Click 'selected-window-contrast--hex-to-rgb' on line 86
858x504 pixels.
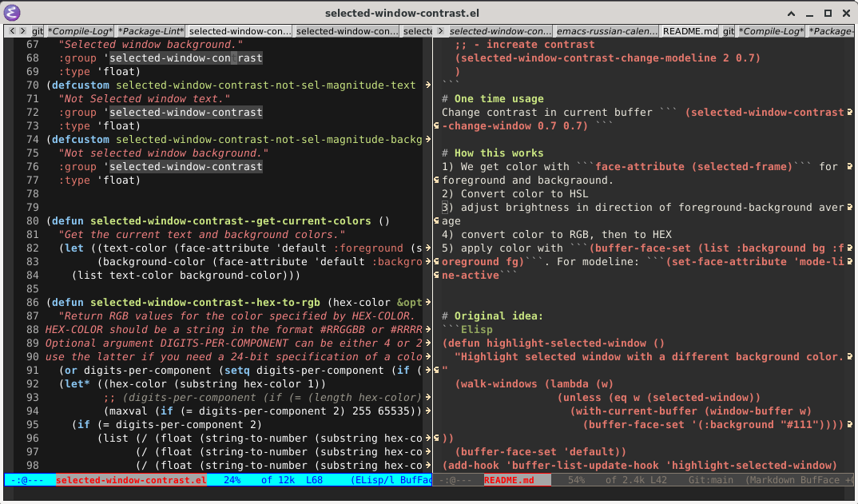(x=205, y=302)
